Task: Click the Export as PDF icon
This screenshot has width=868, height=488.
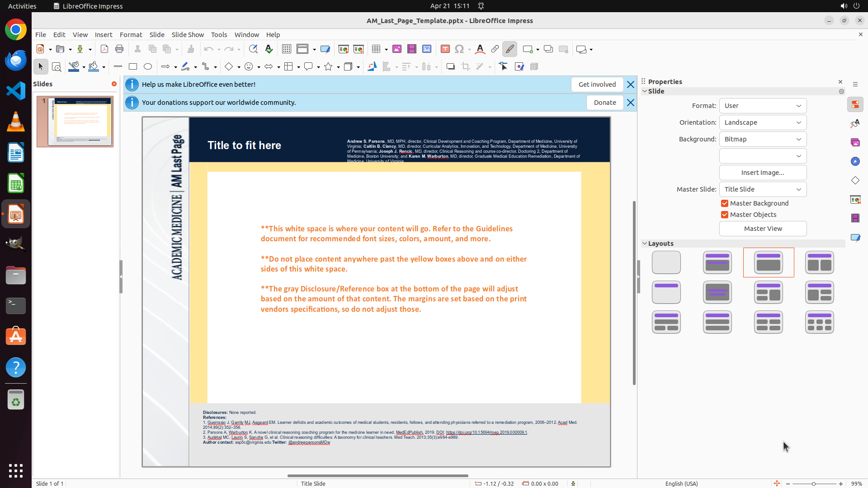Action: [x=104, y=49]
